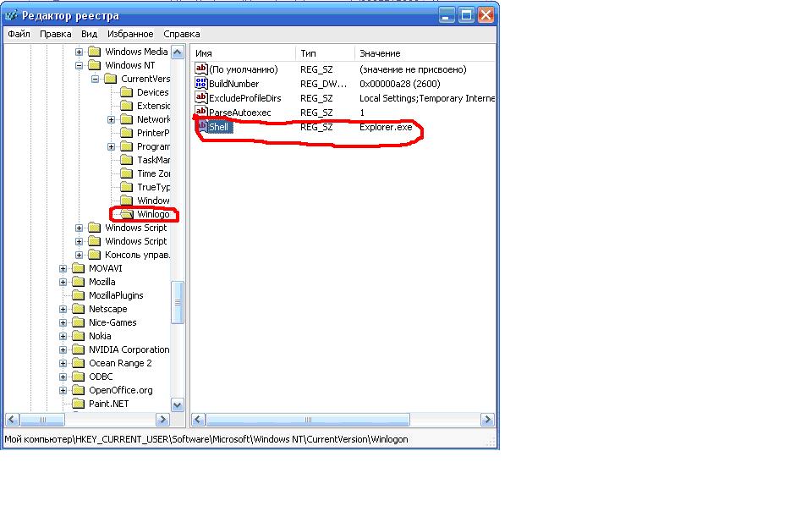812x517 pixels.
Task: Click the BuildNumber DWORD value icon
Action: pyautogui.click(x=201, y=83)
